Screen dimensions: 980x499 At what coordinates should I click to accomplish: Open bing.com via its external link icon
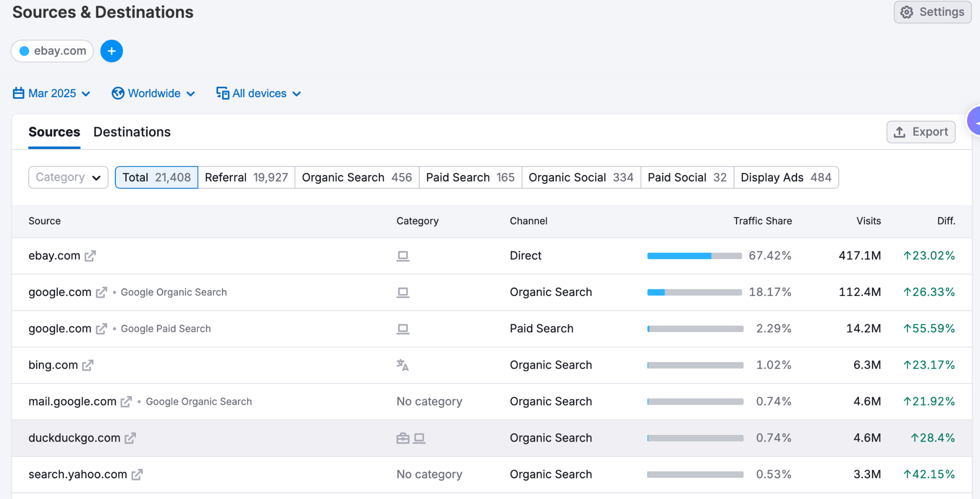coord(87,365)
